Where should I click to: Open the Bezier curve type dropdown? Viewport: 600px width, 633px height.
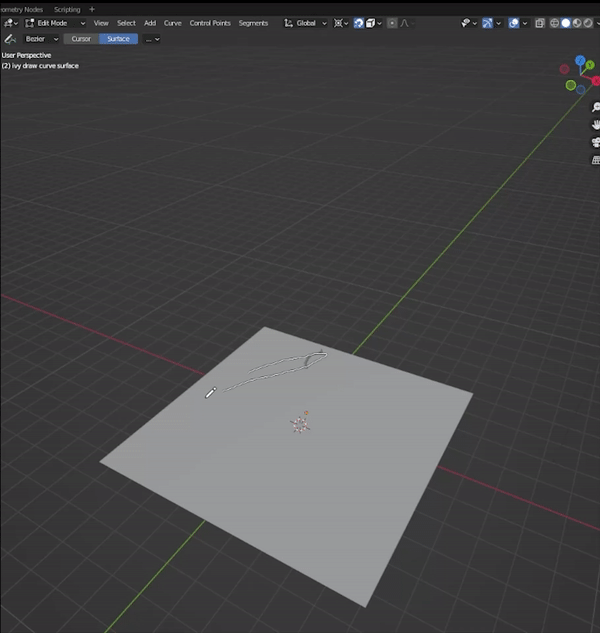point(41,39)
